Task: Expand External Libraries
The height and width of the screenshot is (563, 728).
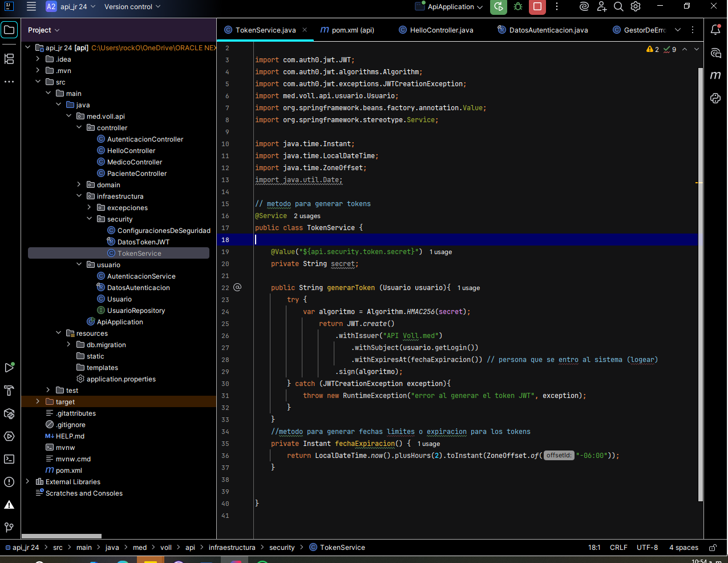Action: point(28,481)
